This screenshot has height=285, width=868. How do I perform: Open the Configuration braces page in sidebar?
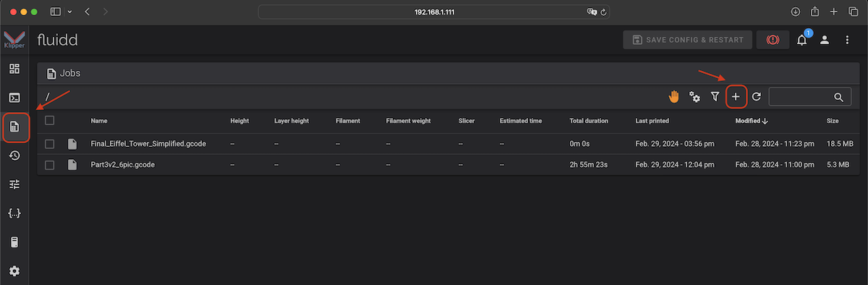[14, 213]
